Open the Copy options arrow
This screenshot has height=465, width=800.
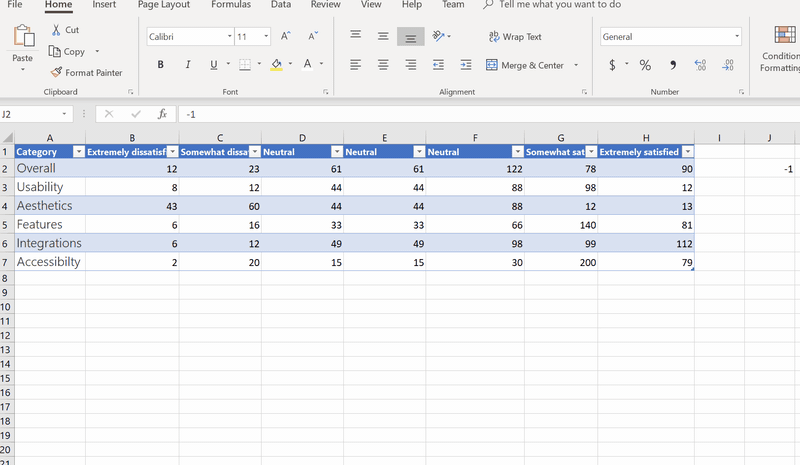coord(97,52)
